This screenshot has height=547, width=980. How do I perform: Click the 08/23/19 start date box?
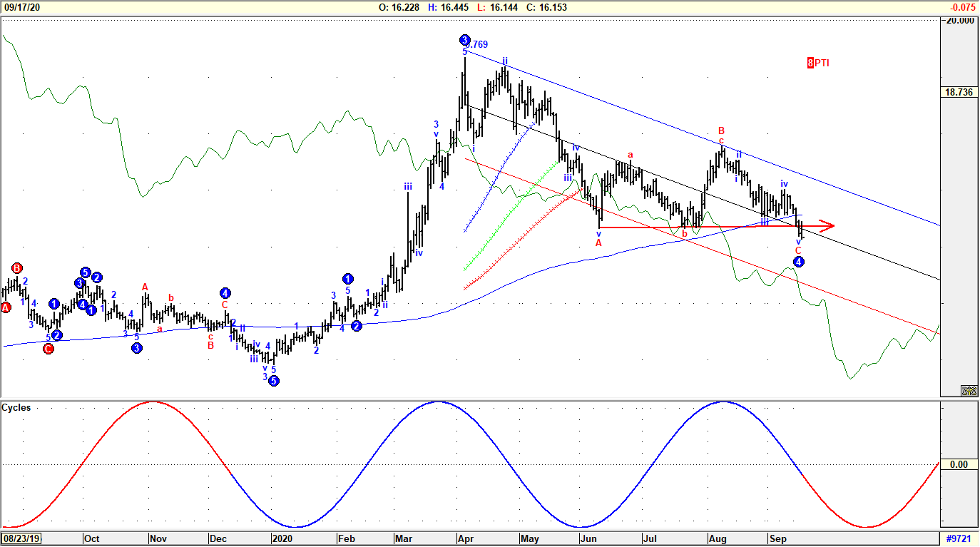21,538
